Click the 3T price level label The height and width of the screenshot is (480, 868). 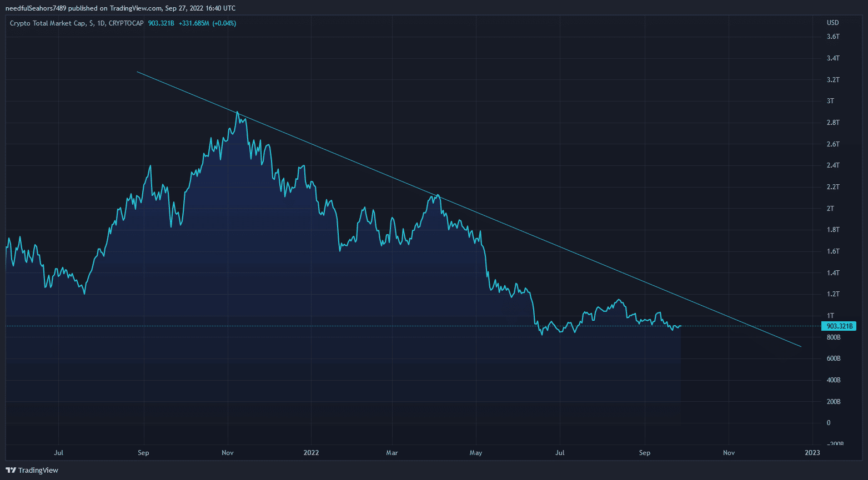(x=830, y=101)
